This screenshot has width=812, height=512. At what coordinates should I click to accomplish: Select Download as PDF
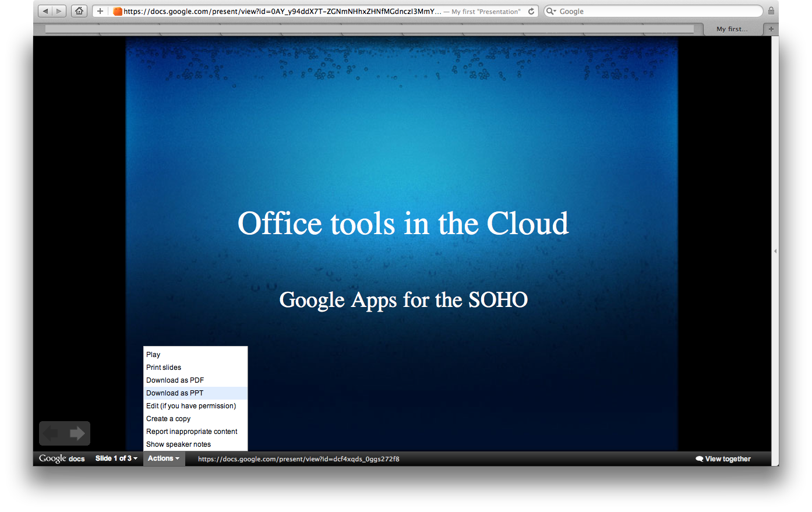click(195, 380)
